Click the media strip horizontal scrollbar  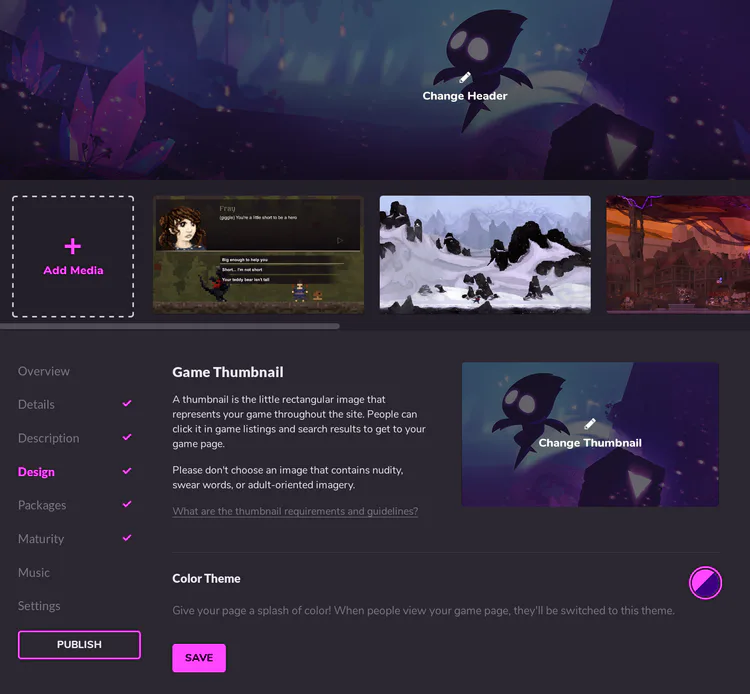170,326
